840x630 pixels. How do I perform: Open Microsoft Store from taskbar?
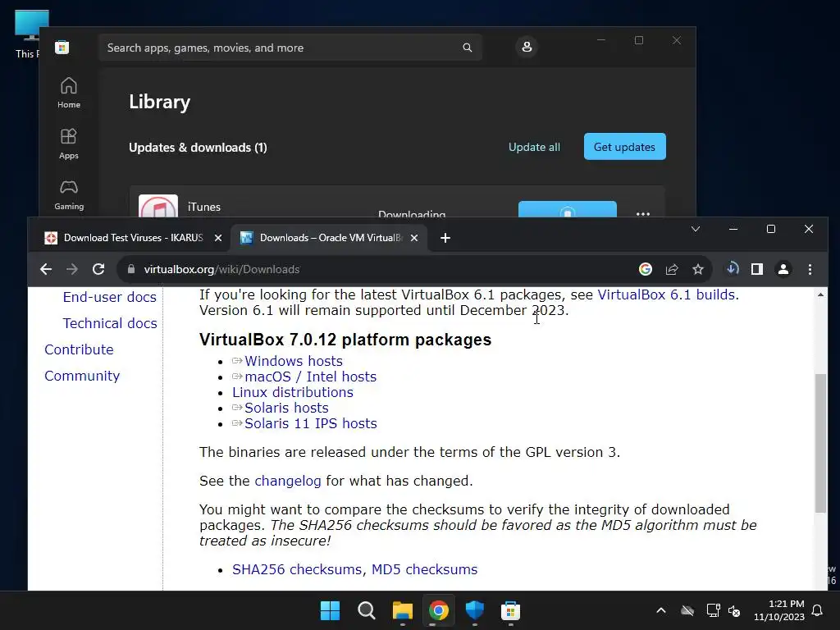coord(510,610)
